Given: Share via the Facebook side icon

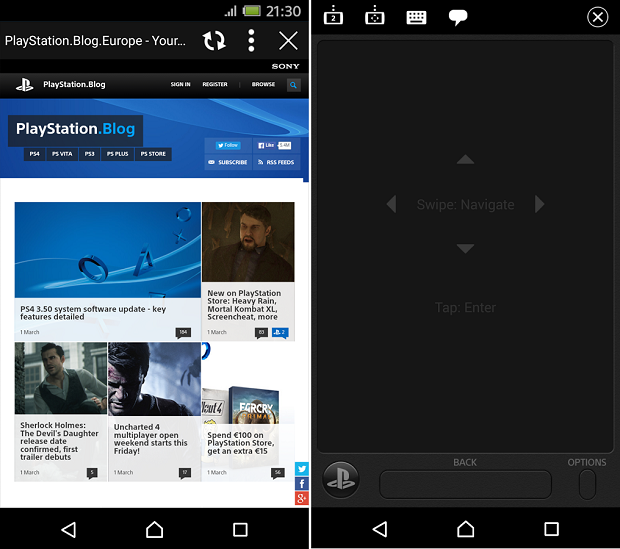Looking at the screenshot, I should (302, 483).
